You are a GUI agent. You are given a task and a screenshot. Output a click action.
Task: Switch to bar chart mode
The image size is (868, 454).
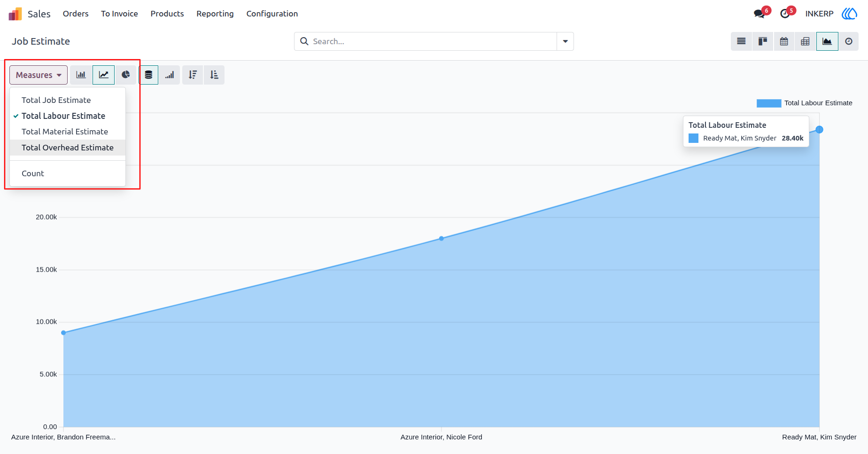81,75
